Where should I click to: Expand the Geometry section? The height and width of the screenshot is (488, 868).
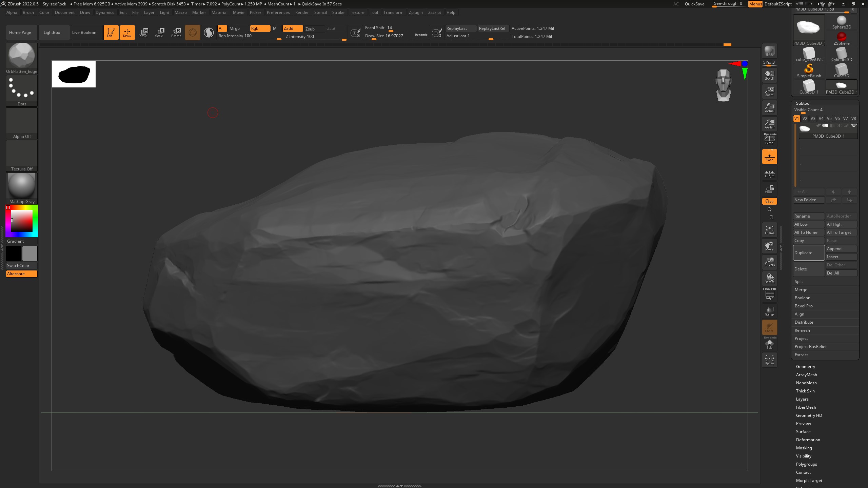click(806, 366)
